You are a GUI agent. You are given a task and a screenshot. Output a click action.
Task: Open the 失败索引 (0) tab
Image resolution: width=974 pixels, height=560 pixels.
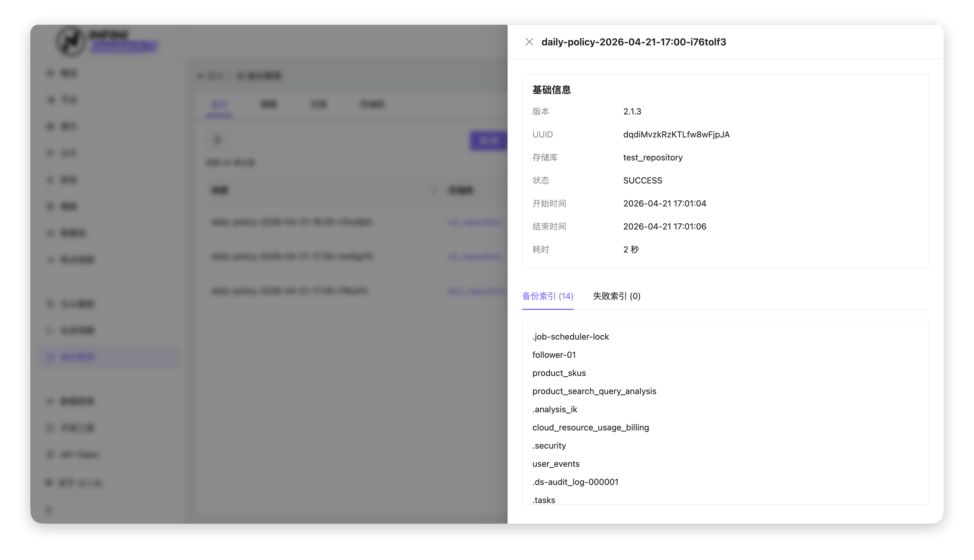coord(617,296)
